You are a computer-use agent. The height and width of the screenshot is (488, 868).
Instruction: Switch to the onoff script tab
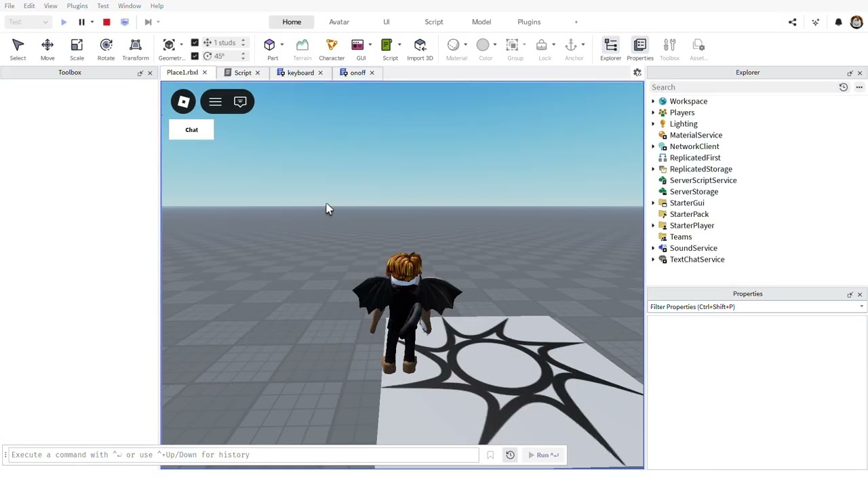click(x=357, y=73)
